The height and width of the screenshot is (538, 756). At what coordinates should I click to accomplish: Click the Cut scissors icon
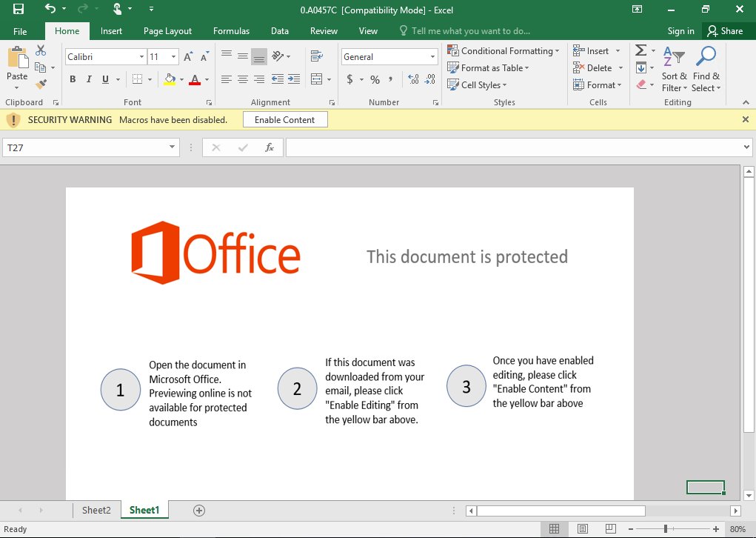(41, 50)
